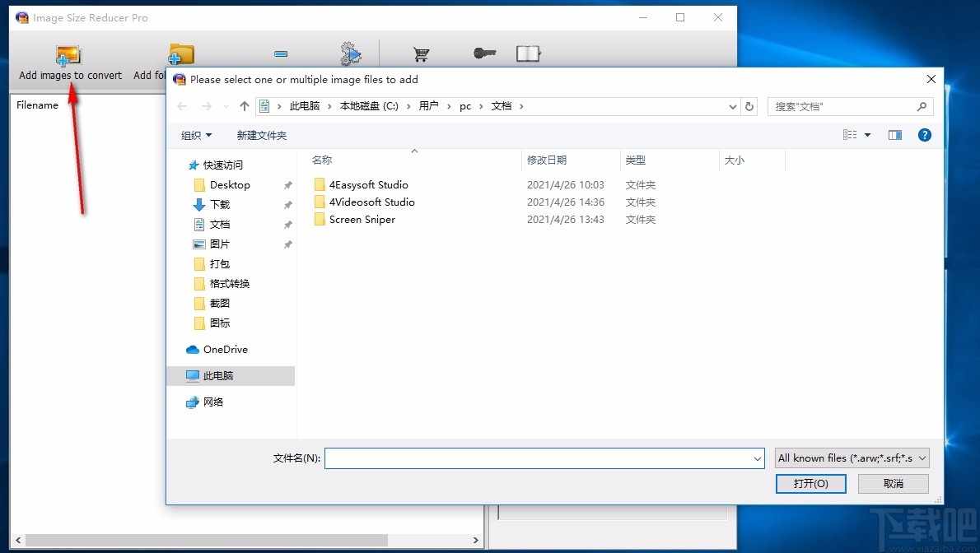Screen dimensions: 980x553
Task: Open the user manual book icon
Action: click(528, 53)
